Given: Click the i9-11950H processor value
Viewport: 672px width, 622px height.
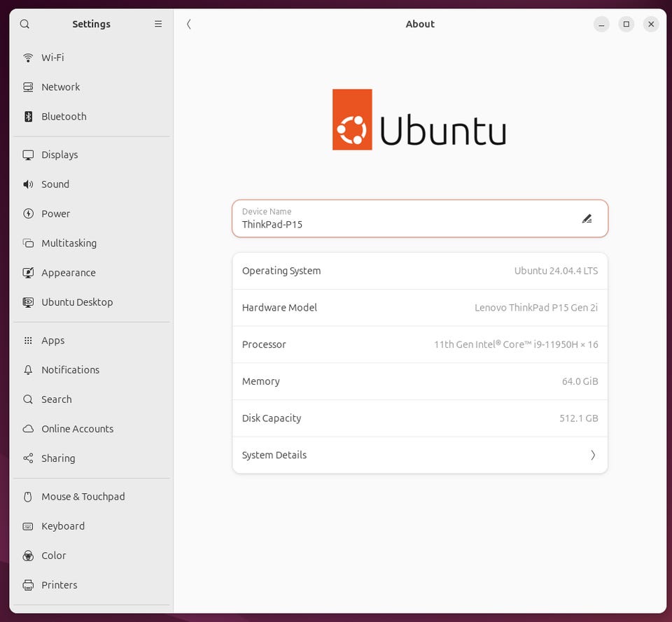Looking at the screenshot, I should pyautogui.click(x=516, y=344).
